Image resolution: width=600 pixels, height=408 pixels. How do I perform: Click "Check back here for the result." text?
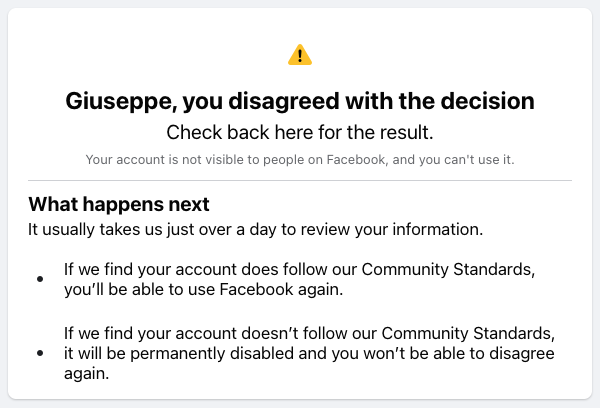300,132
